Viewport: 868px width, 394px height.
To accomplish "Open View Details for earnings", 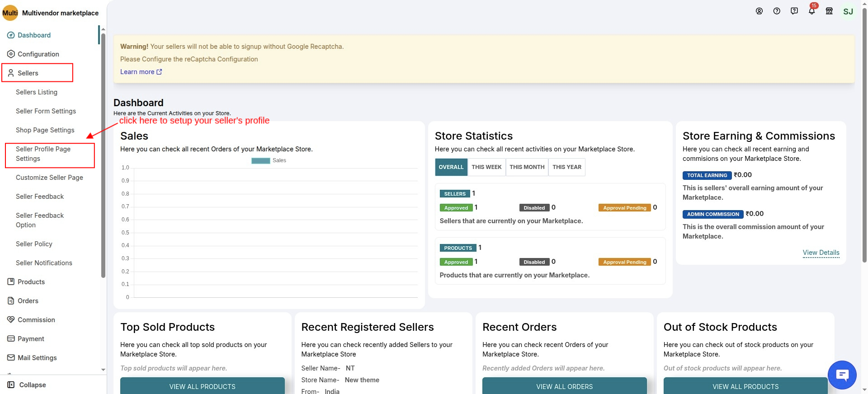I will pos(821,253).
